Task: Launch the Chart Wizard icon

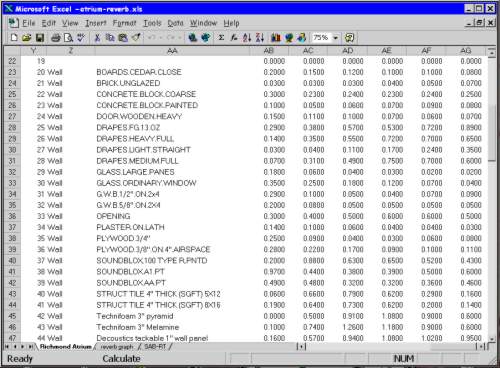Action: coord(276,38)
